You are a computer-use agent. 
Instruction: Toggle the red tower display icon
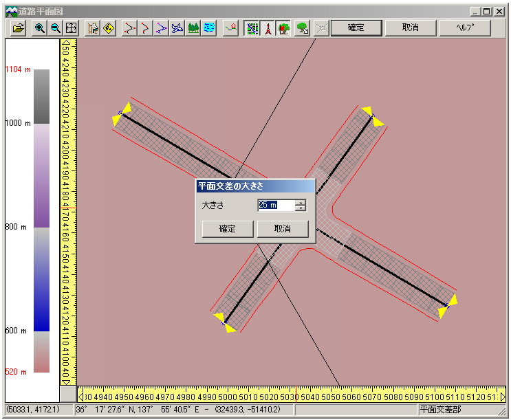point(268,28)
